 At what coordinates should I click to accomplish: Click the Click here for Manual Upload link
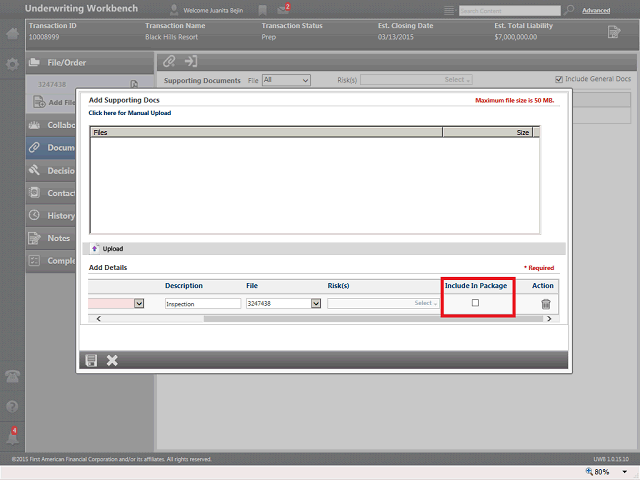130,113
